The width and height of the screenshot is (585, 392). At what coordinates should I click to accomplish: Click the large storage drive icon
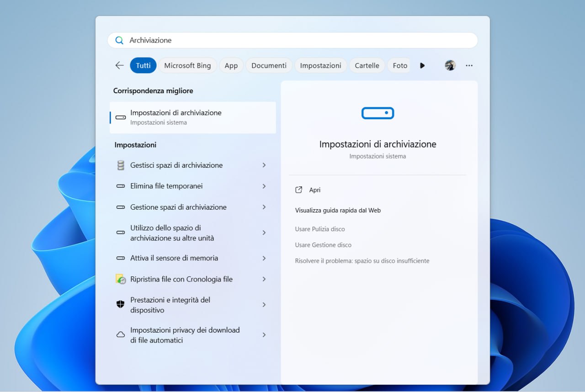click(x=378, y=113)
